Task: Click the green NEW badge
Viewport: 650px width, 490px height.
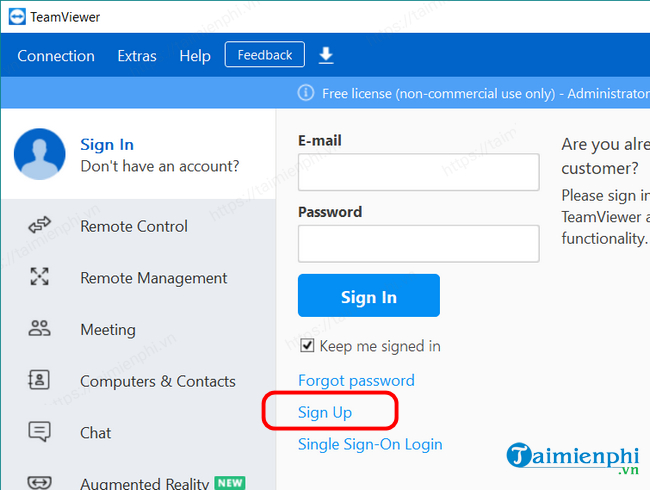Action: tap(230, 483)
